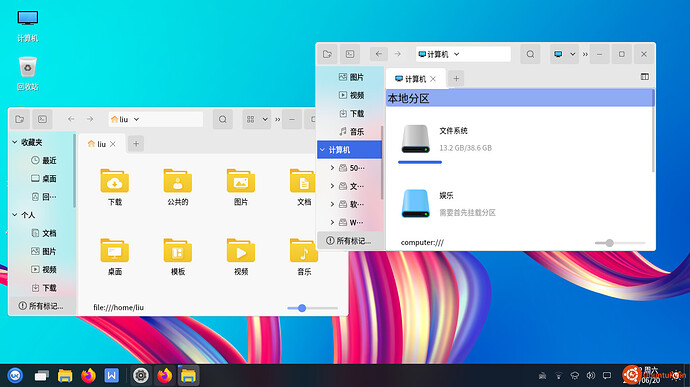Click 所有标记 in liu window sidebar
690x387 pixels.
(x=41, y=306)
